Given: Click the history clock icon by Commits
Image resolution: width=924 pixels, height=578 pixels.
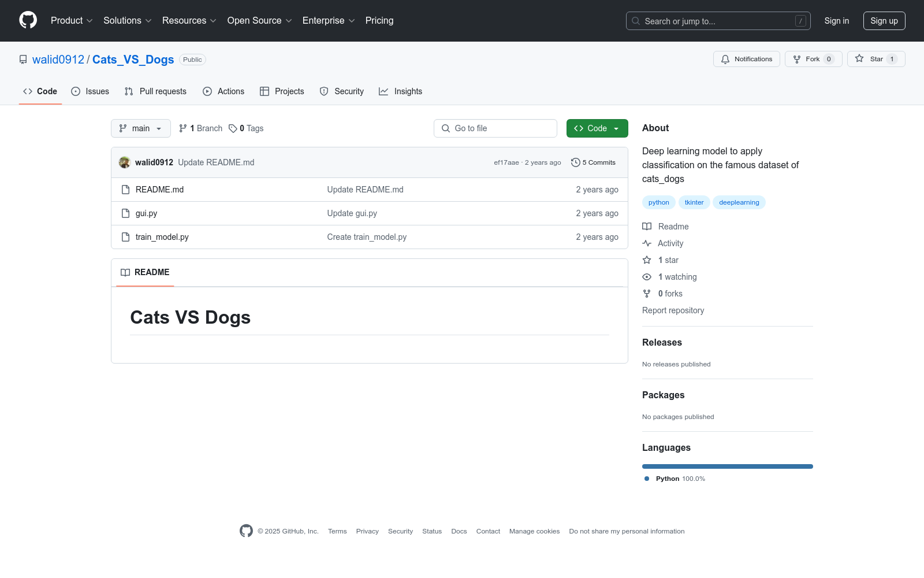Looking at the screenshot, I should coord(575,162).
